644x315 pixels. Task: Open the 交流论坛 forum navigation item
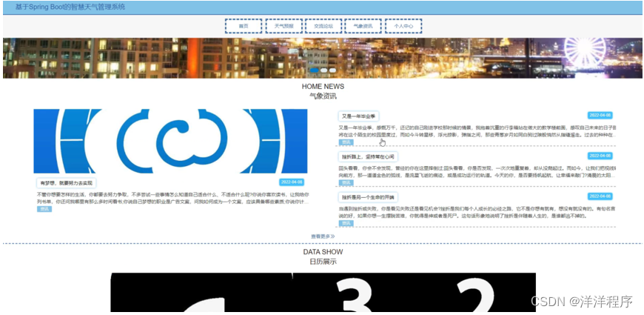tap(323, 26)
